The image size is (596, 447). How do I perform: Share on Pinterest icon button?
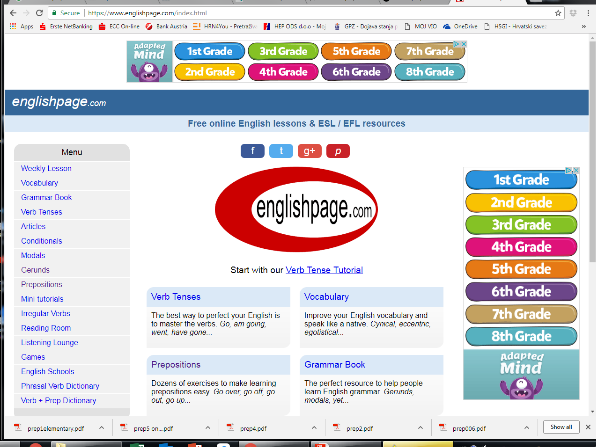[338, 151]
